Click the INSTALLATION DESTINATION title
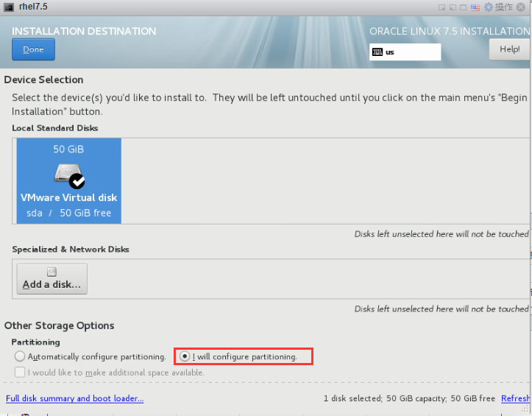The width and height of the screenshot is (532, 416). click(84, 31)
